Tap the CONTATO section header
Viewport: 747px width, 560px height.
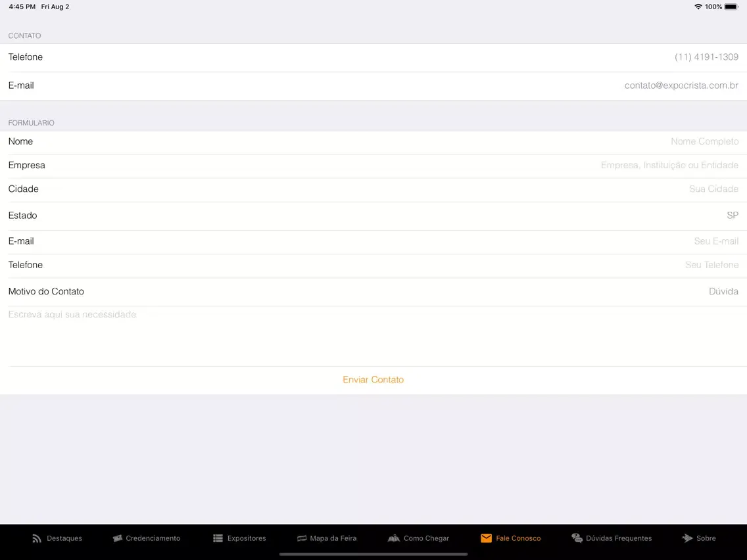click(24, 35)
